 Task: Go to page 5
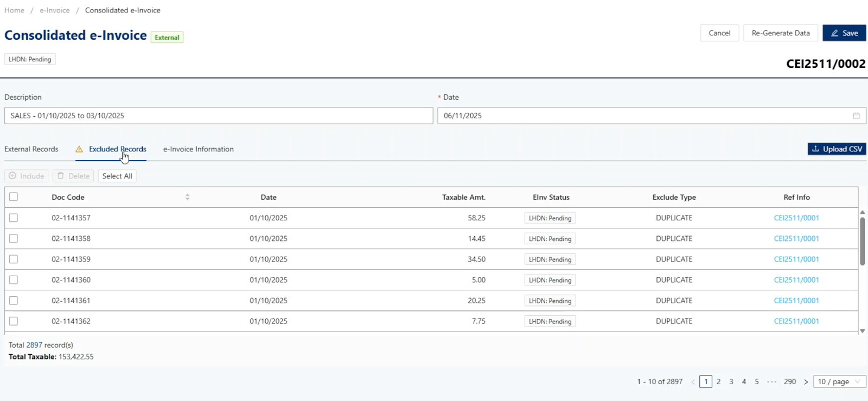point(757,381)
